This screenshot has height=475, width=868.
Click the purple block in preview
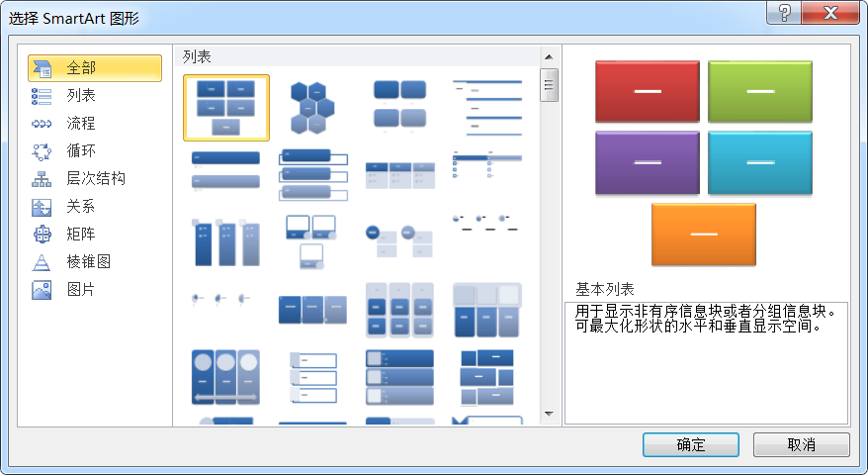[648, 163]
